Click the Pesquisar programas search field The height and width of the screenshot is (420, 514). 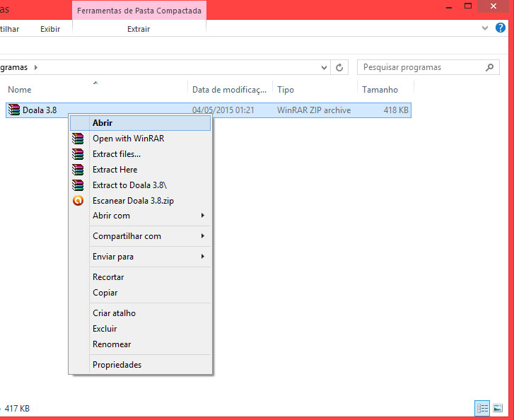[x=417, y=68]
